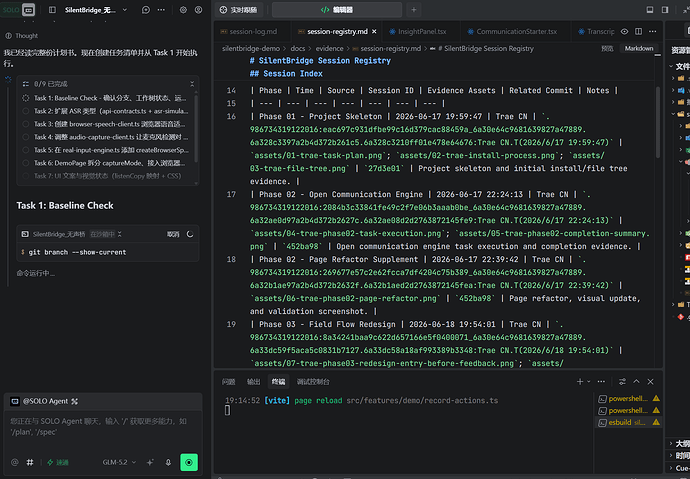The height and width of the screenshot is (479, 690).
Task: Create a new terminal with plus icon
Action: [x=580, y=382]
